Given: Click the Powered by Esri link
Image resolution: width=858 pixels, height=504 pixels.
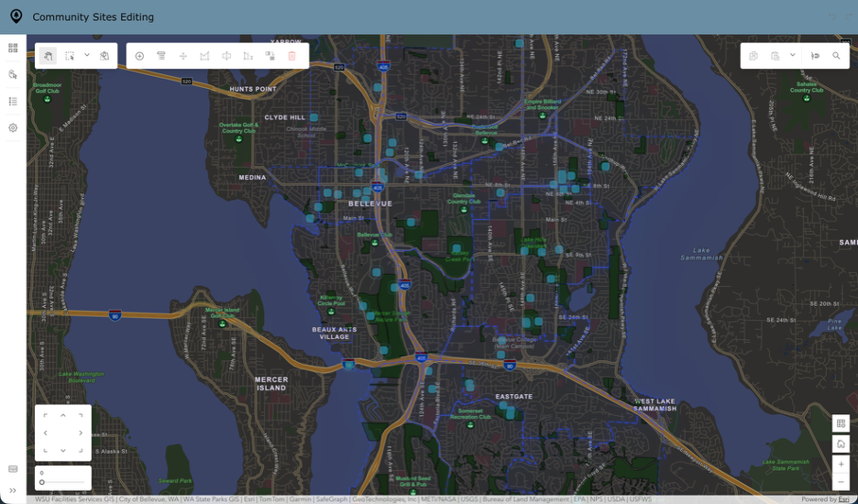Looking at the screenshot, I should [x=827, y=499].
